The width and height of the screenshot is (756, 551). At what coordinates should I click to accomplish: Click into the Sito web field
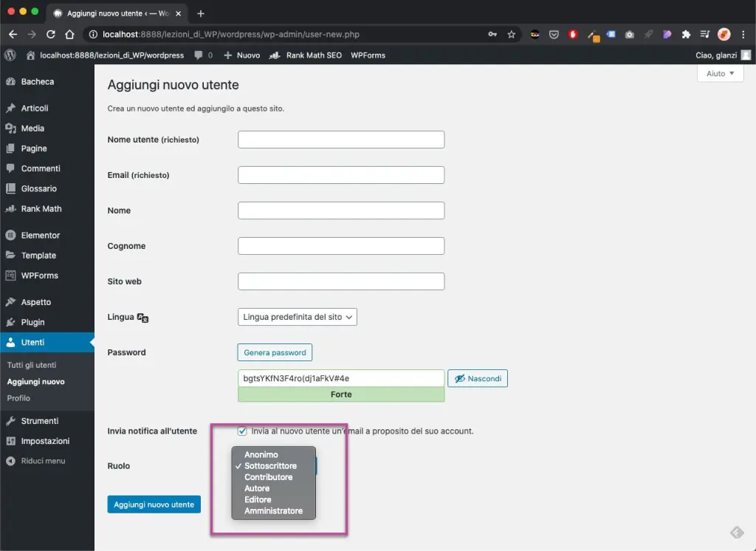341,281
